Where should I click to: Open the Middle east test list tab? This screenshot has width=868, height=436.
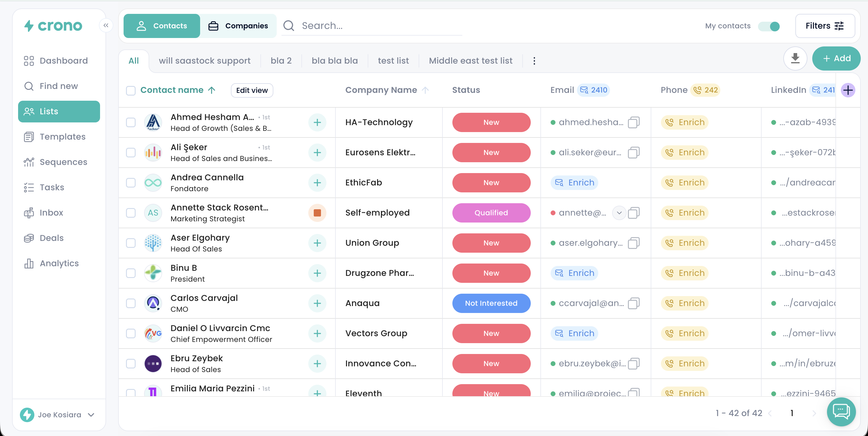click(470, 61)
